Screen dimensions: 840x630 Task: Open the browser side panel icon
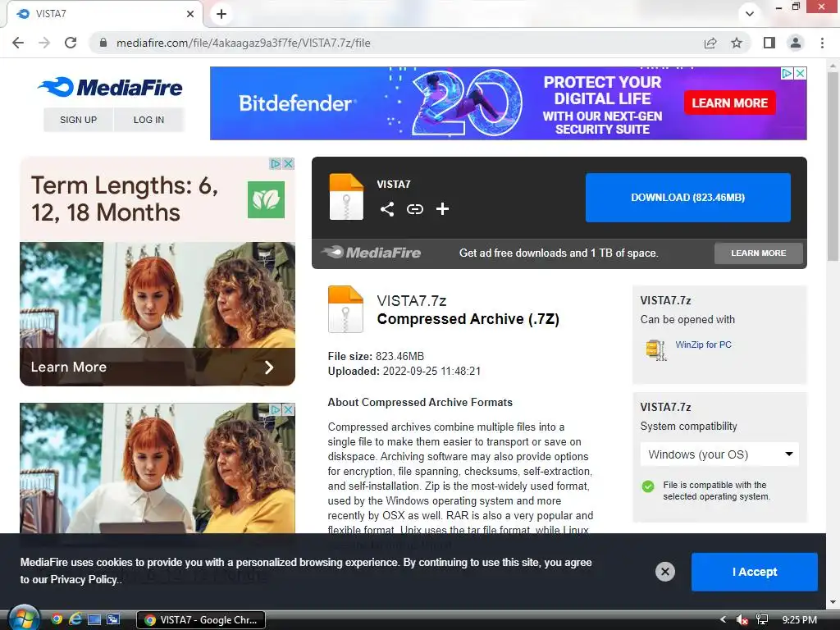769,43
